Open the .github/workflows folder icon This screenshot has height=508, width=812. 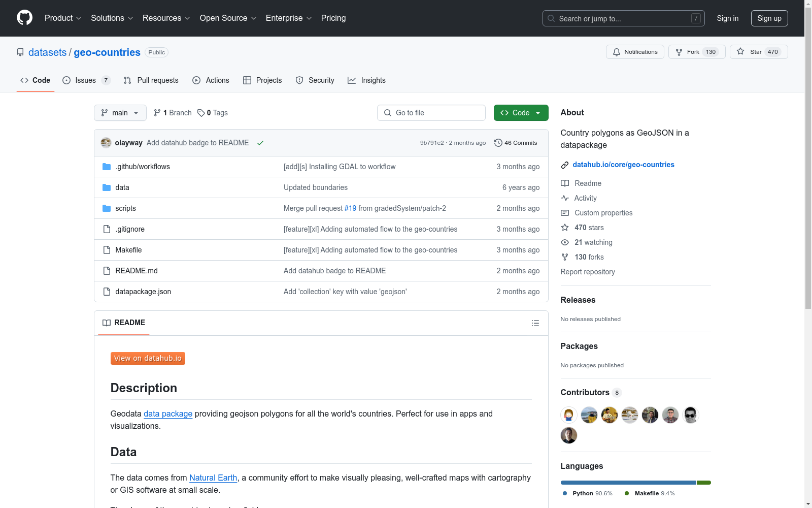click(x=107, y=167)
